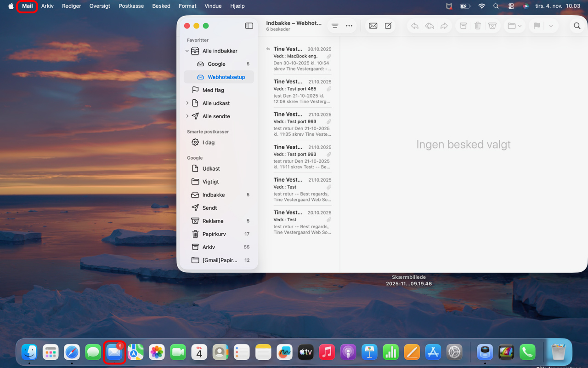Viewport: 588px width, 368px height.
Task: Open the message filter icon
Action: coord(335,26)
